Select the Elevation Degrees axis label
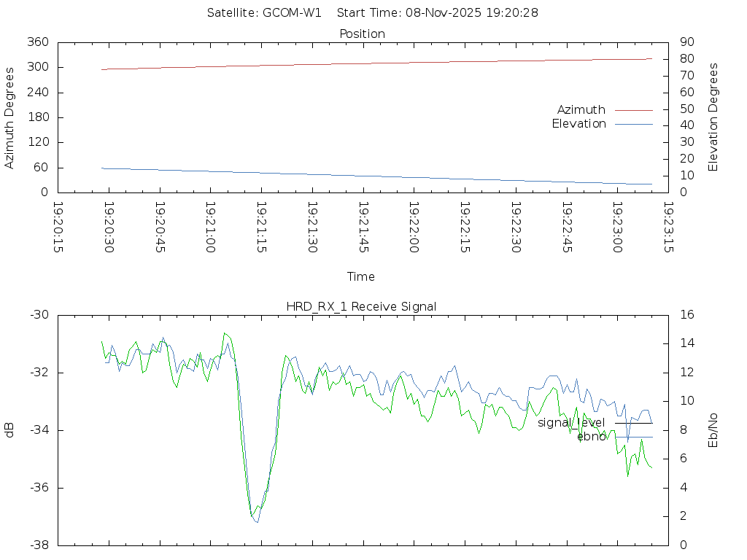Viewport: 747px width, 560px height. point(713,117)
